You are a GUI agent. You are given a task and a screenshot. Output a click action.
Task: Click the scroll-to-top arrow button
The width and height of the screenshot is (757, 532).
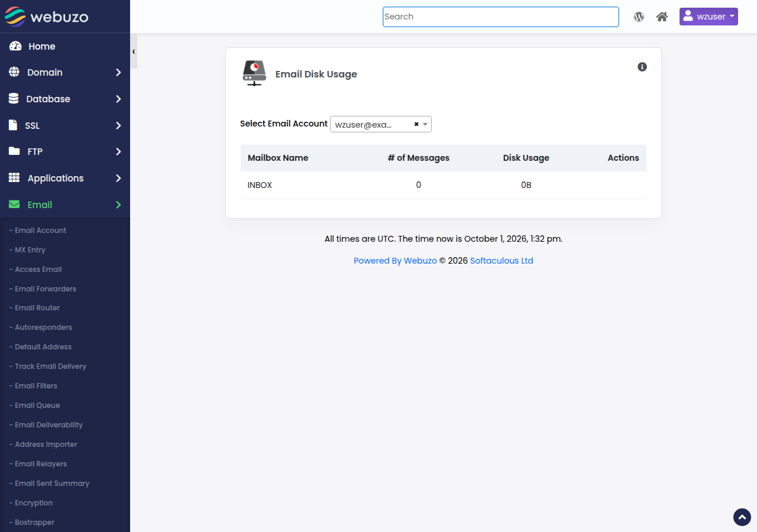(x=742, y=517)
